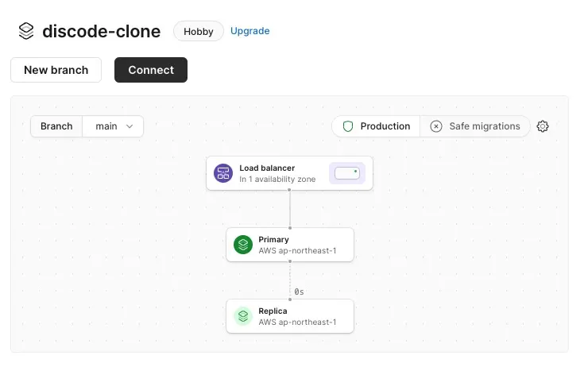This screenshot has width=588, height=367.
Task: Click the green Primary database icon
Action: (x=243, y=245)
